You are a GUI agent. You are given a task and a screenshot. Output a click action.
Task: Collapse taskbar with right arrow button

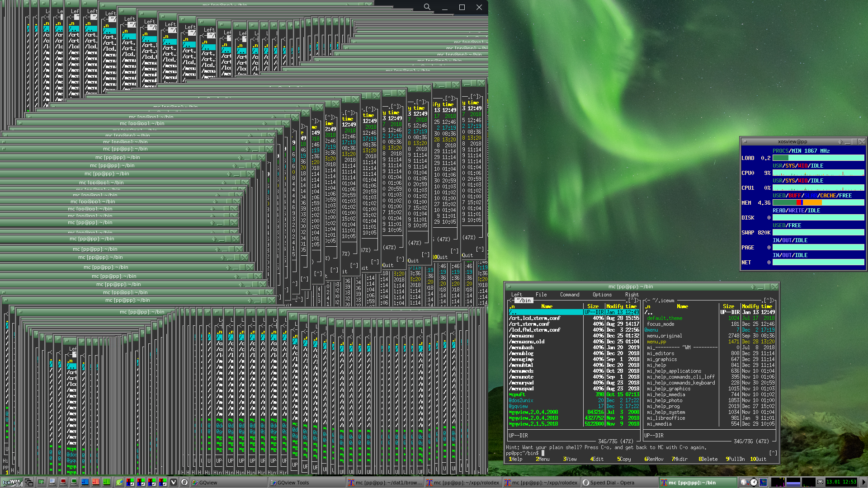[x=863, y=482]
